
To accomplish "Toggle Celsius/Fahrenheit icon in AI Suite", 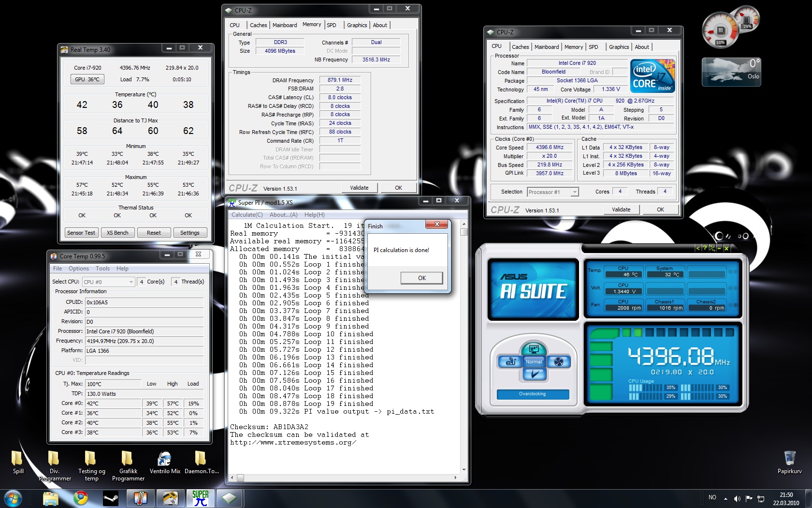I will (x=711, y=248).
